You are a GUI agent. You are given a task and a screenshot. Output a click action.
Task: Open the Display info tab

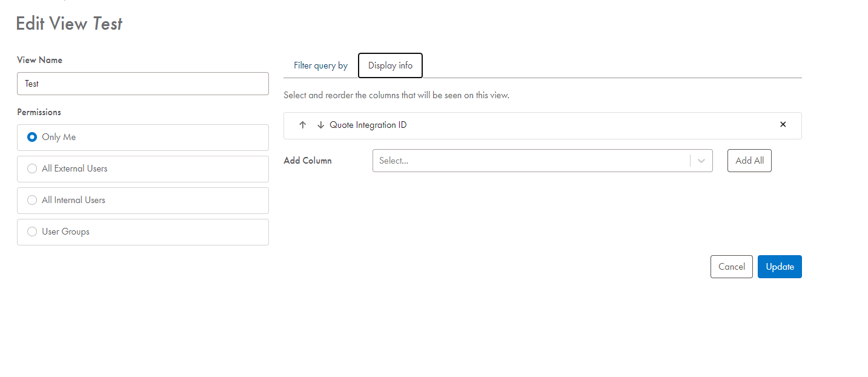[390, 65]
